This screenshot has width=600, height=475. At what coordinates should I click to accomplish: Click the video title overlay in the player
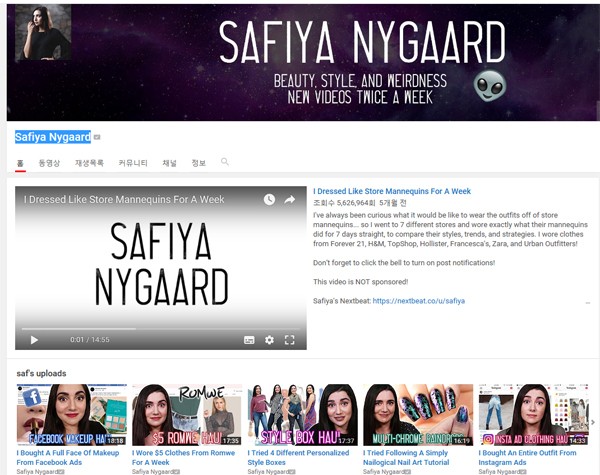click(124, 199)
